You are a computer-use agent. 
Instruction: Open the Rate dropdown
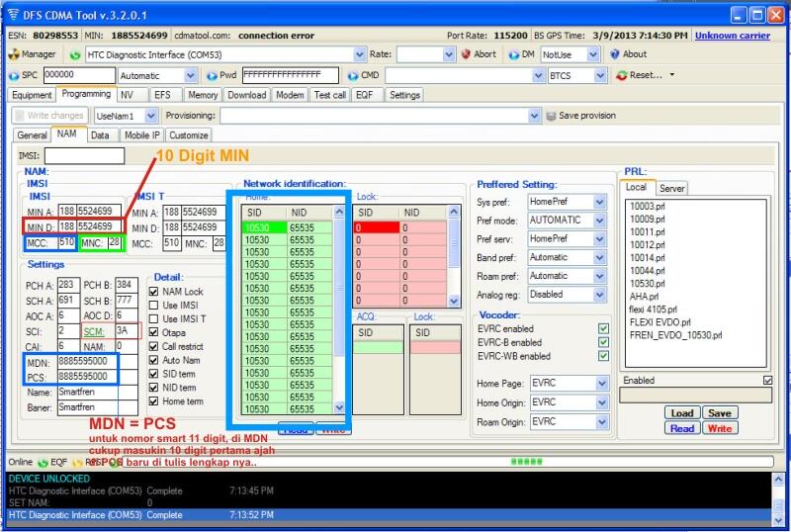point(449,54)
